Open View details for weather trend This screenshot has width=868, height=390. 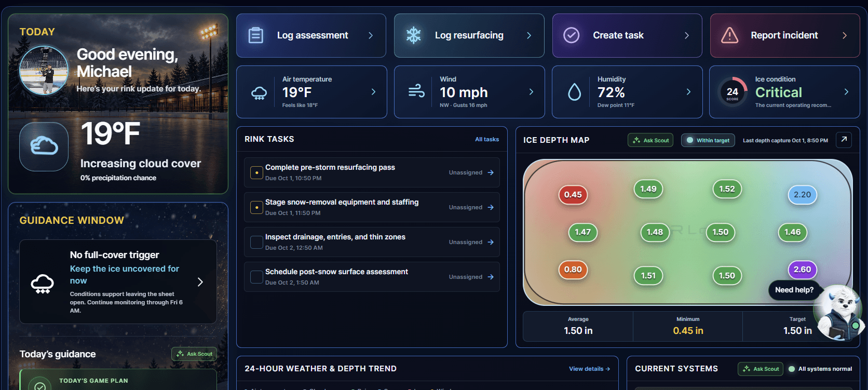click(589, 369)
